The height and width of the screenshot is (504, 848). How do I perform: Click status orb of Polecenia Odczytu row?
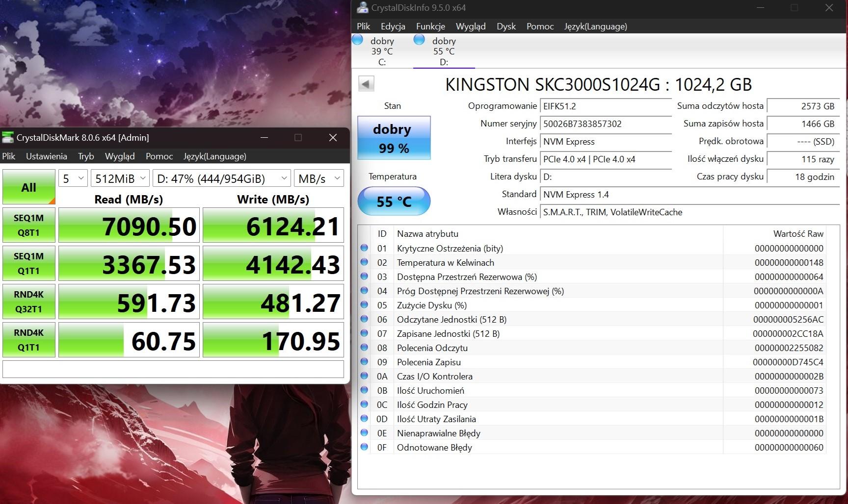[364, 348]
